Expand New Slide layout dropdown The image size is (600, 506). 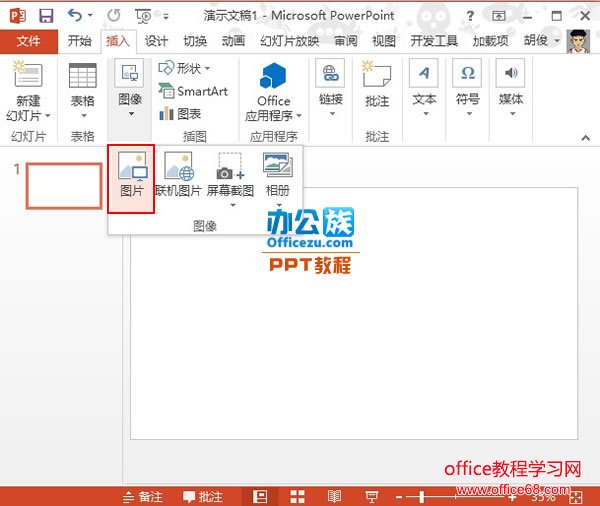[48, 115]
